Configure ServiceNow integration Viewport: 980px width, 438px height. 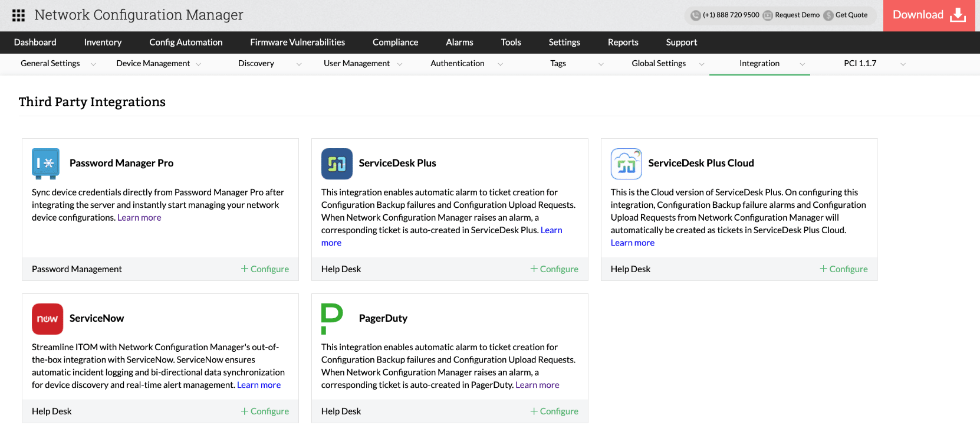(x=265, y=411)
